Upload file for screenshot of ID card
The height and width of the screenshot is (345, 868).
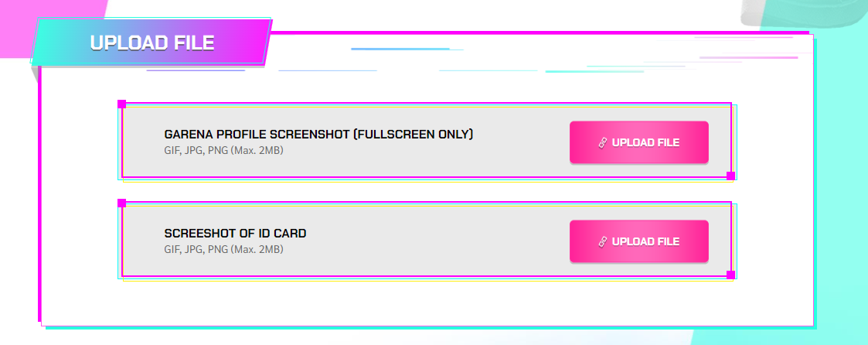click(638, 241)
